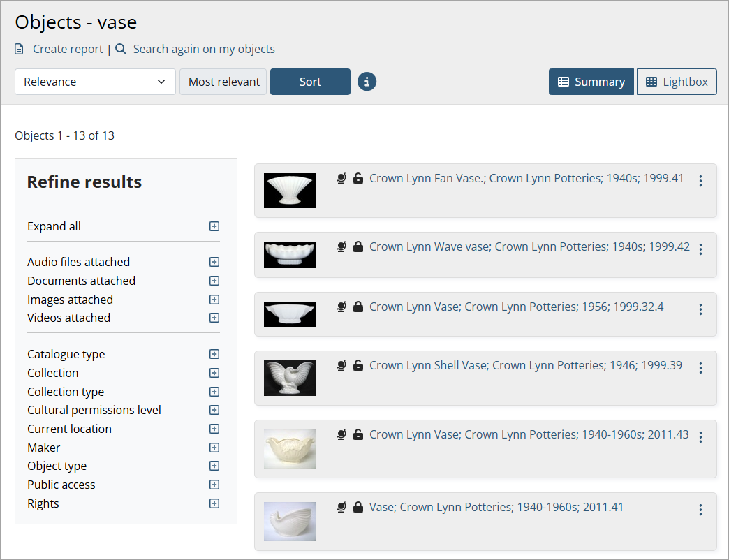
Task: Toggle the Most relevant sort order button
Action: pos(223,82)
